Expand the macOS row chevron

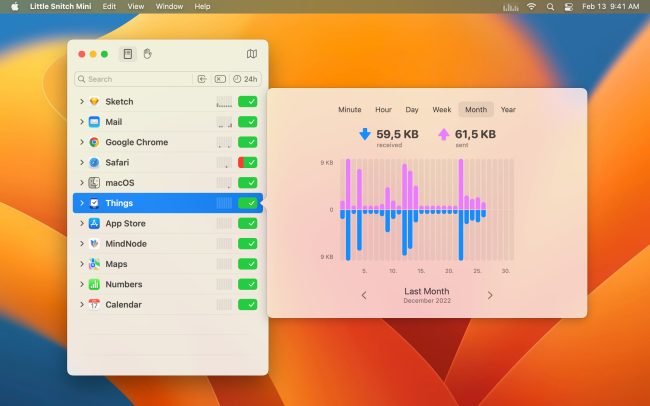(x=82, y=183)
